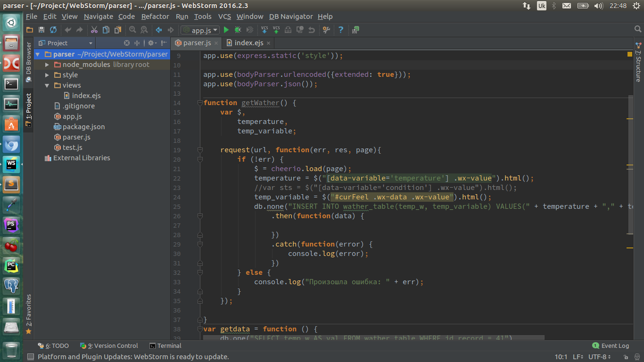This screenshot has height=362, width=644.
Task: Change LF line separator in status bar
Action: click(578, 357)
